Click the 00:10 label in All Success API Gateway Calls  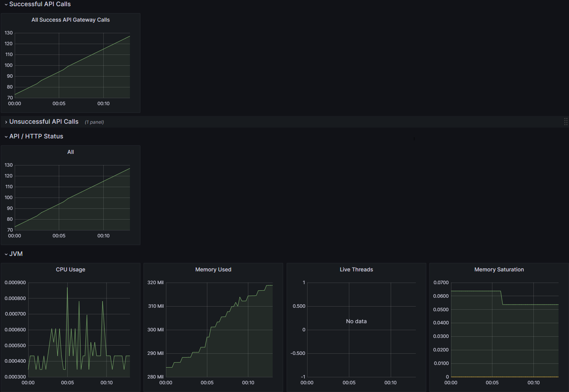click(x=103, y=104)
